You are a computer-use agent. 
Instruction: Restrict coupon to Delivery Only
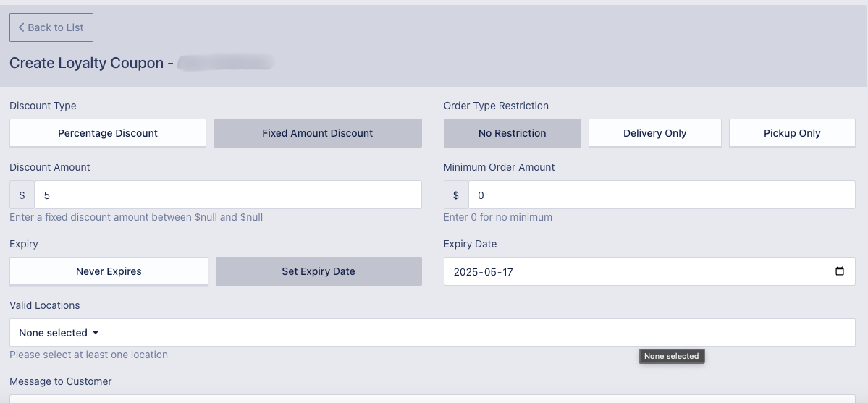click(x=654, y=133)
